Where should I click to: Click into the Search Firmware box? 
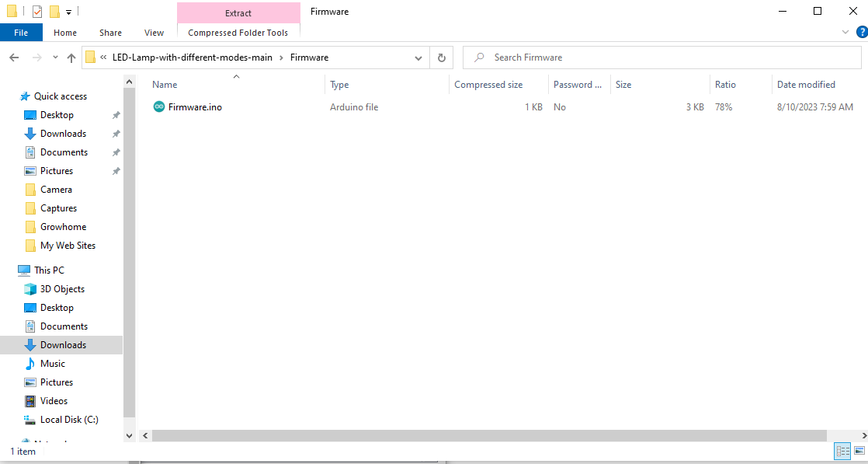point(662,57)
